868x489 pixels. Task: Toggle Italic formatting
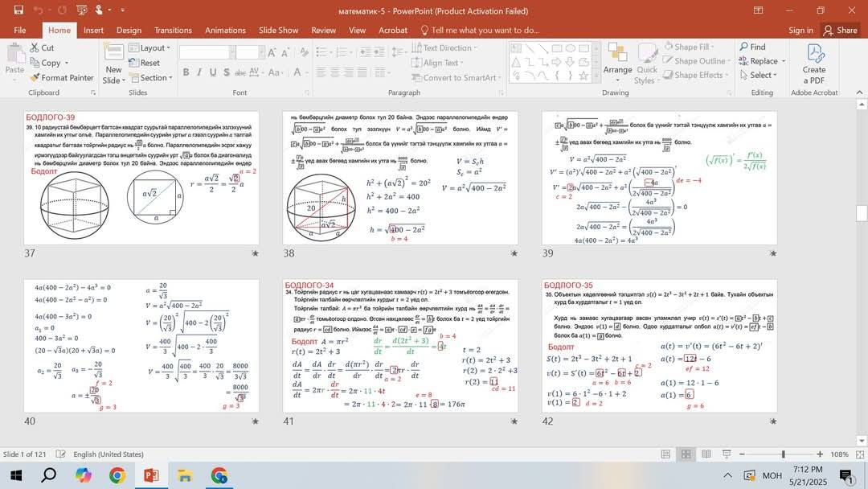[x=199, y=72]
